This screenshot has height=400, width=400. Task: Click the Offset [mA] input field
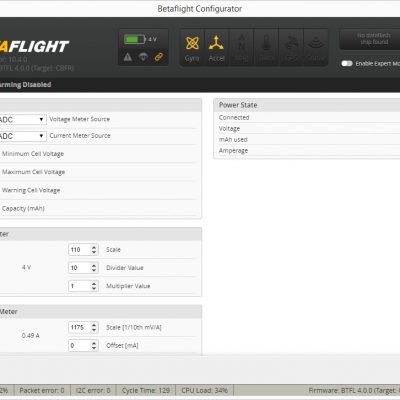click(80, 346)
